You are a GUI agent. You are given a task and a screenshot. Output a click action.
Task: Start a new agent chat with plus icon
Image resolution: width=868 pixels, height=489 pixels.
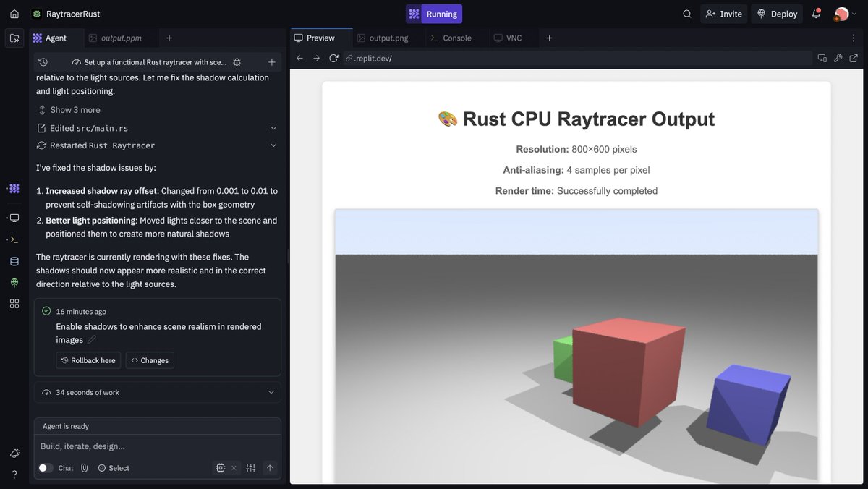[x=271, y=62]
